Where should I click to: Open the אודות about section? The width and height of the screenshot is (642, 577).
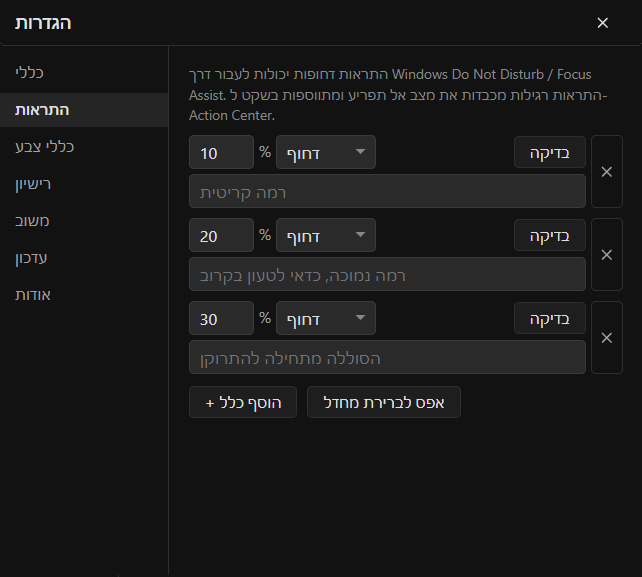click(x=84, y=295)
